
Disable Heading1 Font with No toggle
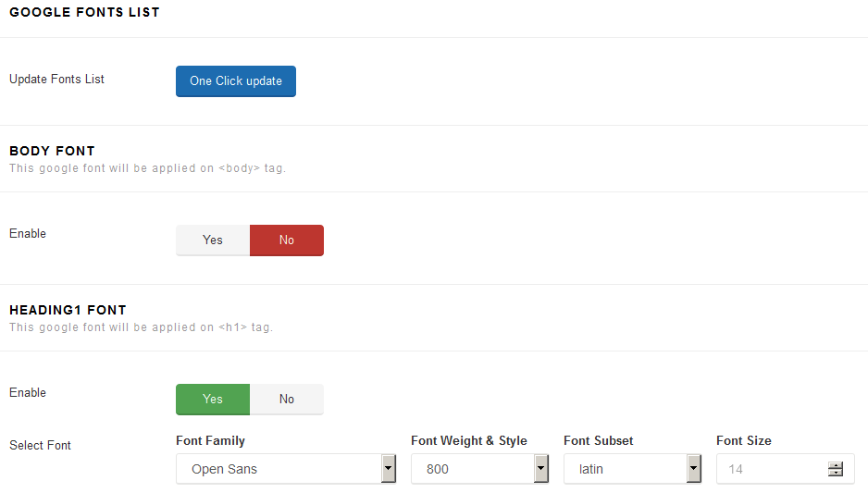287,400
